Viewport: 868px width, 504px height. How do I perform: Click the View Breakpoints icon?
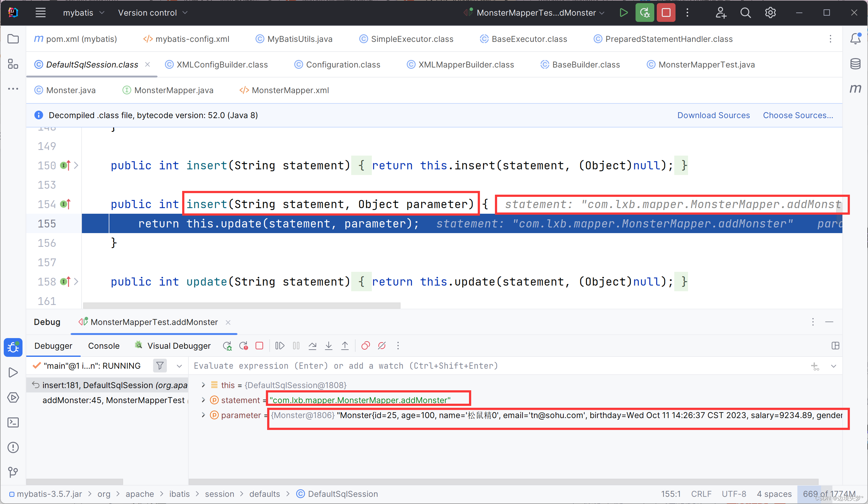pyautogui.click(x=366, y=346)
